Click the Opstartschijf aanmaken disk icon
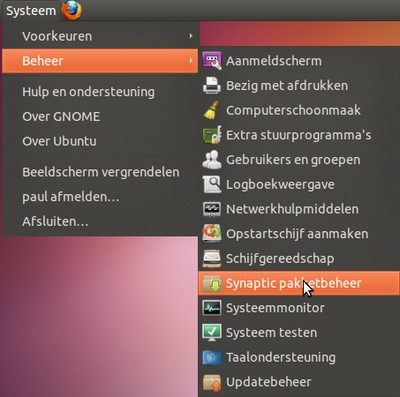This screenshot has height=397, width=400. 212,233
